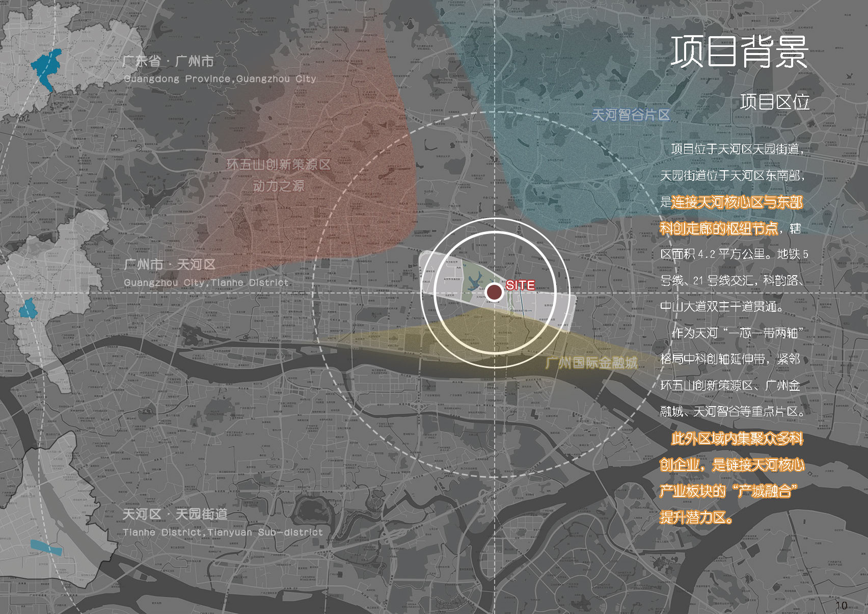Click the 动力之源 label on the map
This screenshot has width=868, height=614.
[x=279, y=185]
